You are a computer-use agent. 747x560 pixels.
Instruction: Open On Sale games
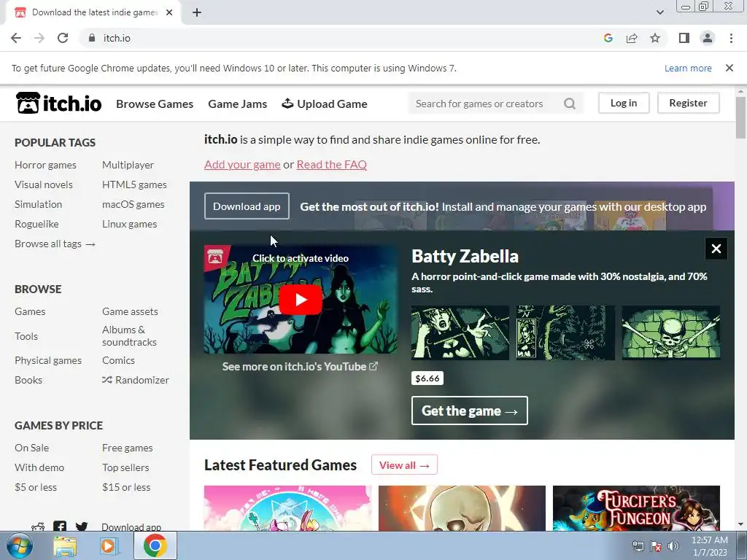[x=31, y=448]
